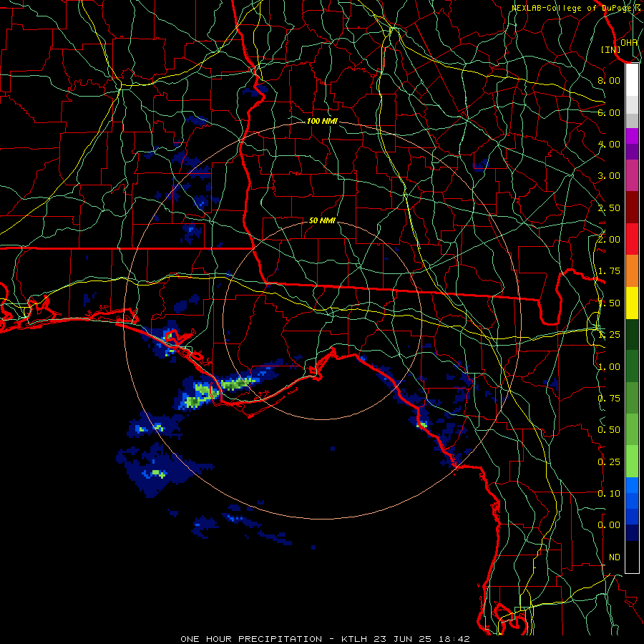Select the white legend swatch above 8.00
The image size is (644, 644).
[632, 80]
